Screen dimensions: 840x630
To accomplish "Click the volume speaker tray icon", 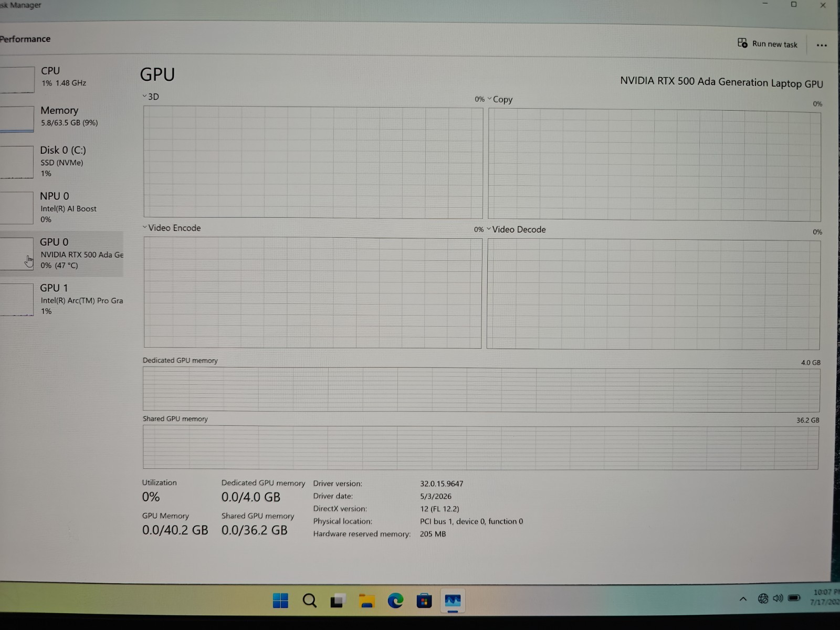I will pos(778,598).
